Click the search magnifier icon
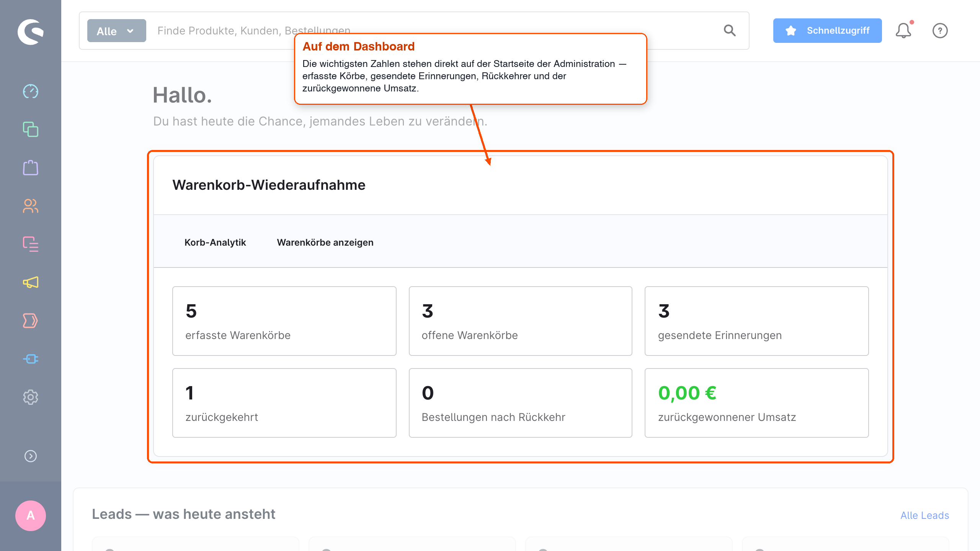980x551 pixels. click(730, 31)
